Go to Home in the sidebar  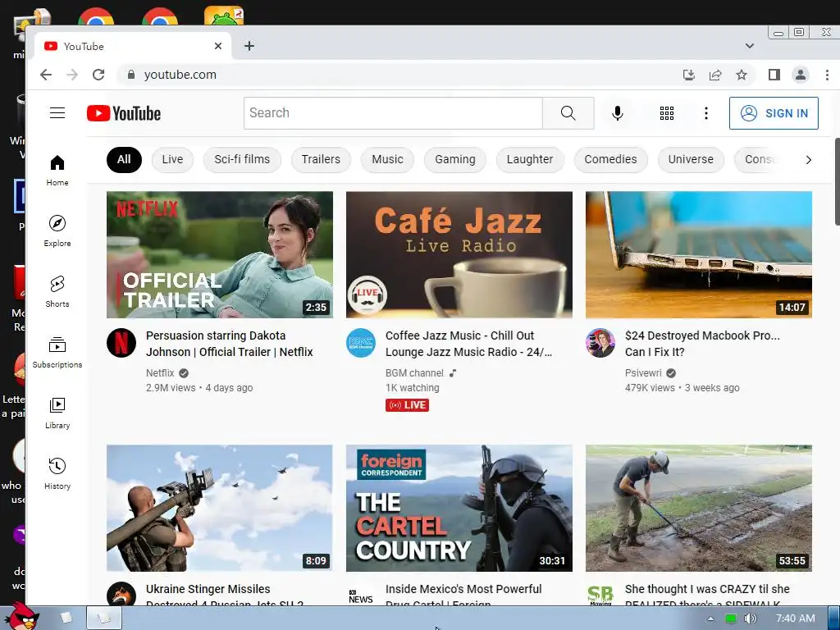pos(57,171)
